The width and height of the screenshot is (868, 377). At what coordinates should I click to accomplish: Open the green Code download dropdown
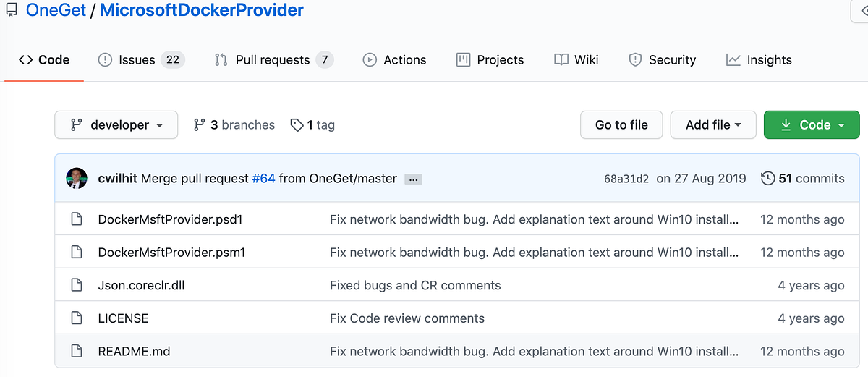point(812,125)
